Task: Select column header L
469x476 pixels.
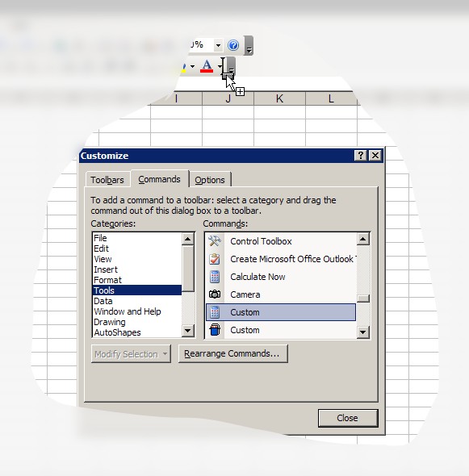Action: click(x=331, y=98)
